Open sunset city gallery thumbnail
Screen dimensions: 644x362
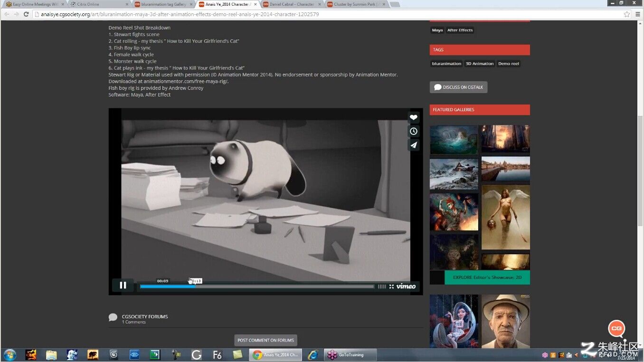(x=506, y=139)
